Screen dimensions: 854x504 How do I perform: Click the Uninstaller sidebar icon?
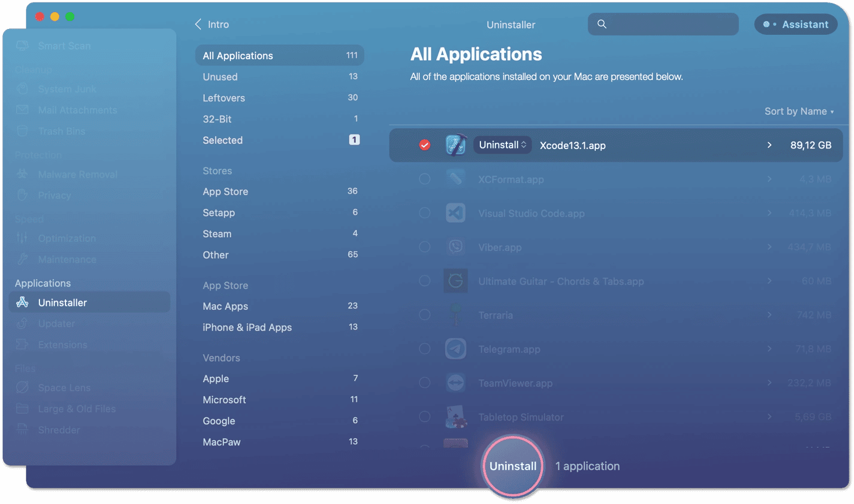pos(23,302)
